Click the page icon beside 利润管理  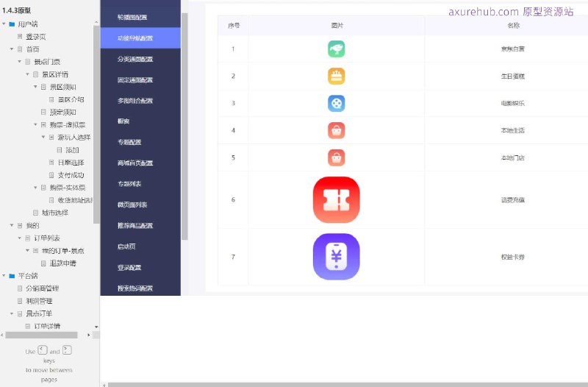pyautogui.click(x=20, y=301)
